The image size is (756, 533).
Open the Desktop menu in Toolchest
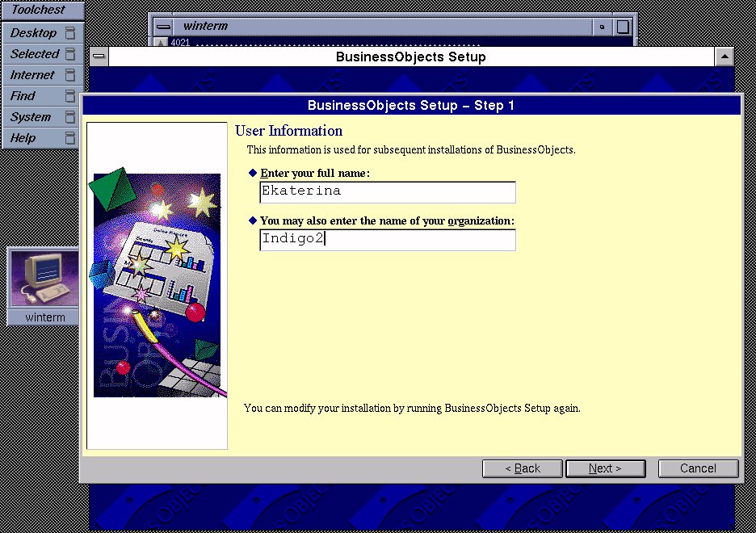(33, 33)
